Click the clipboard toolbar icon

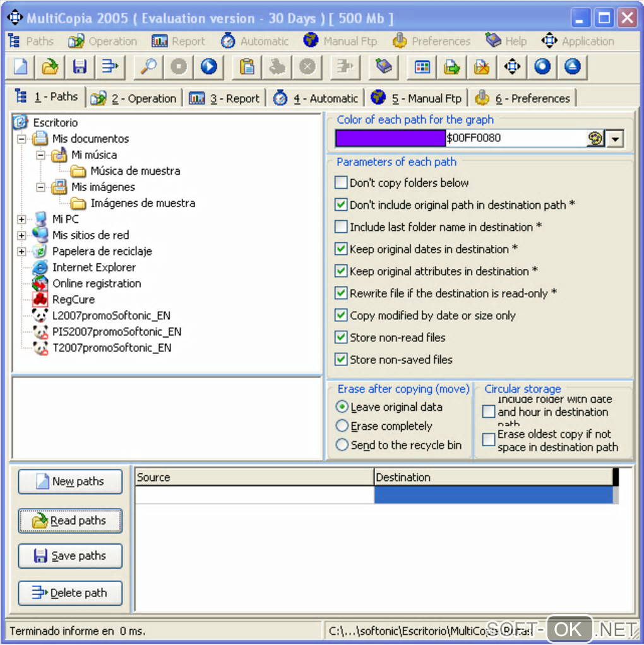pyautogui.click(x=247, y=66)
